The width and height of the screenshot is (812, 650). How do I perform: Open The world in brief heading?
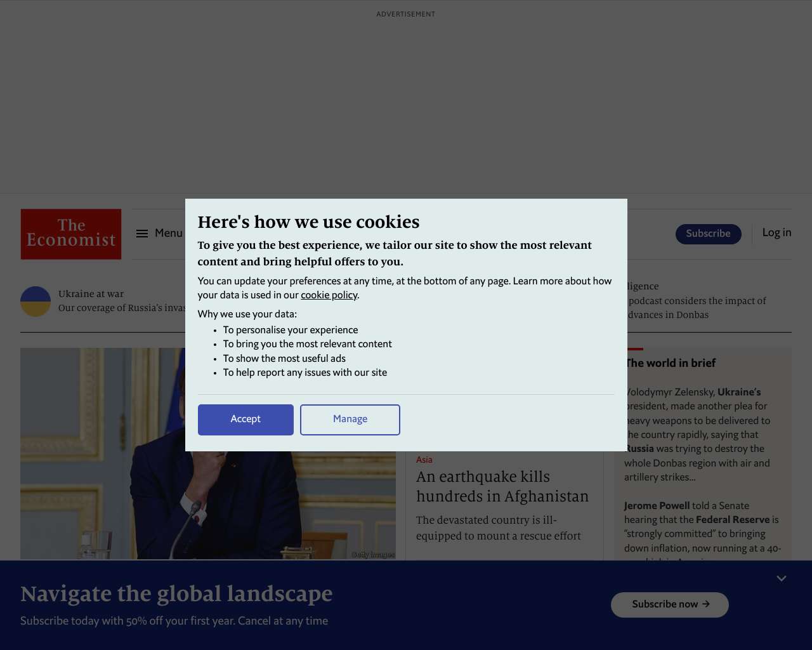click(x=671, y=363)
